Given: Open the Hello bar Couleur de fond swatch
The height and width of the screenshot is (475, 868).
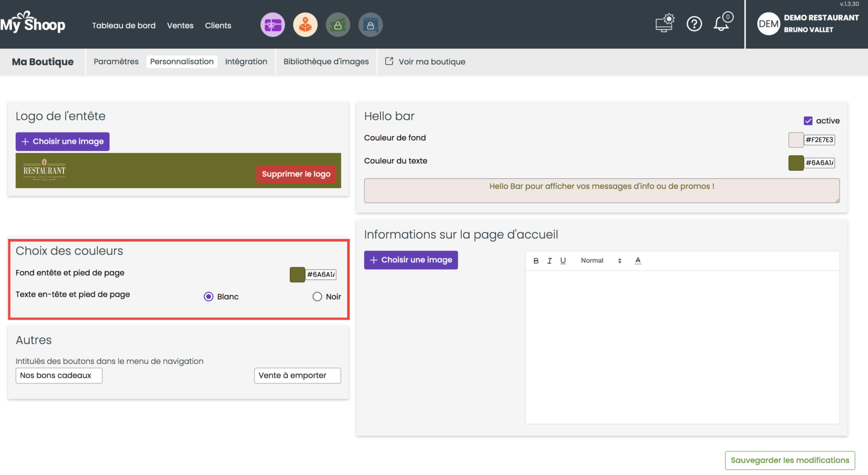Looking at the screenshot, I should coord(795,140).
